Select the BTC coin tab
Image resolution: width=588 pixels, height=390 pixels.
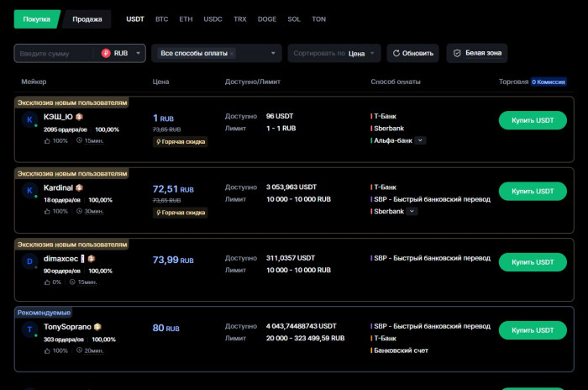(161, 19)
